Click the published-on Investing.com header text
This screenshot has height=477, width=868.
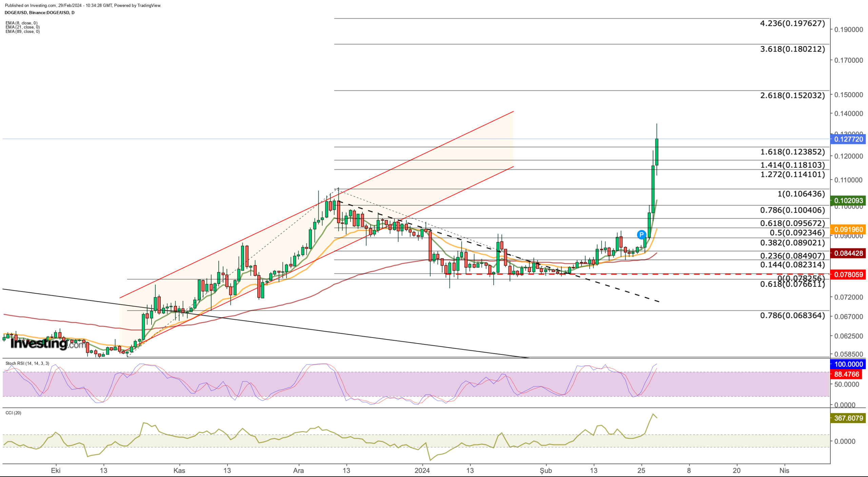pyautogui.click(x=83, y=5)
